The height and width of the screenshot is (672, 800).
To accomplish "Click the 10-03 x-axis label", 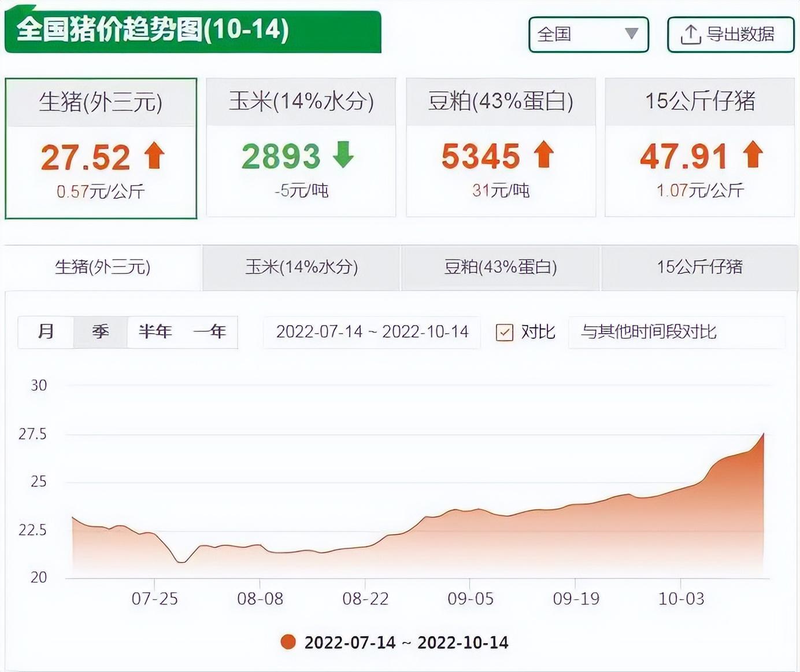I will pos(681,599).
